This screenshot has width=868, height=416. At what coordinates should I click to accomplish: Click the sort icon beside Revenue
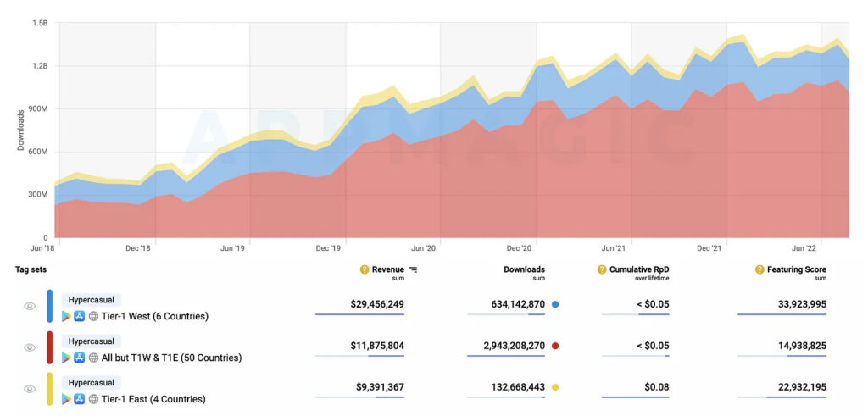point(413,269)
